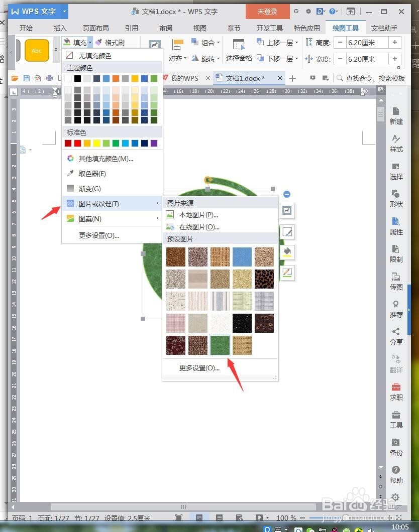The width and height of the screenshot is (419, 532).
Task: Open the WPS 文字 application menu arrow
Action: pos(64,11)
